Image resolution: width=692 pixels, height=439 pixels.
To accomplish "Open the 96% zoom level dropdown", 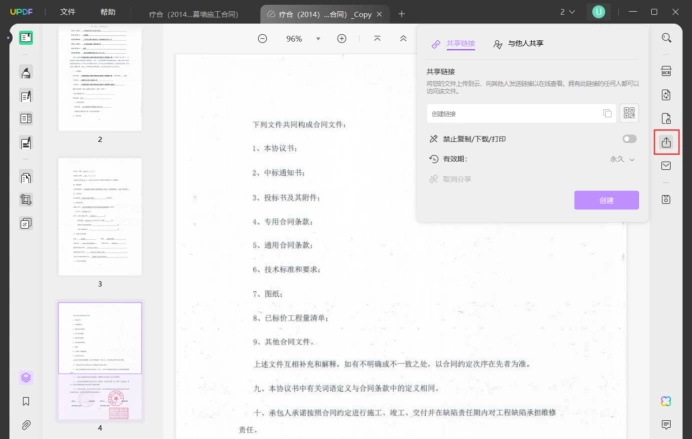I will pos(318,39).
